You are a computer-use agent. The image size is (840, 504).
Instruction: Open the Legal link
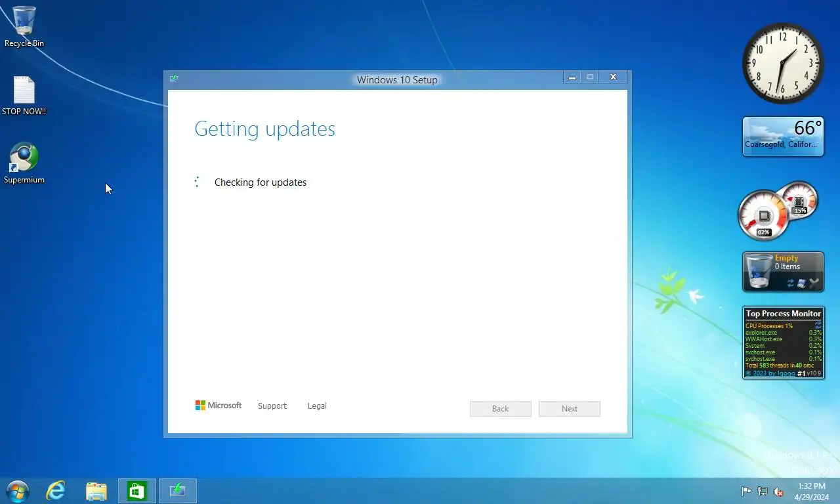(x=317, y=406)
